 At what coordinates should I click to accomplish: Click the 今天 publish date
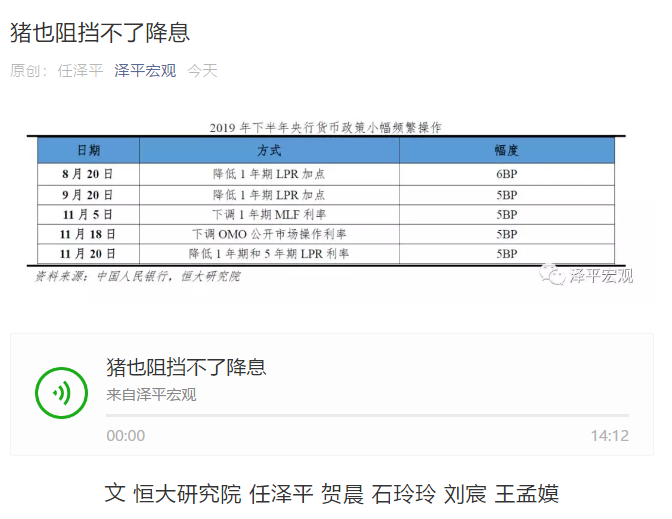(202, 71)
